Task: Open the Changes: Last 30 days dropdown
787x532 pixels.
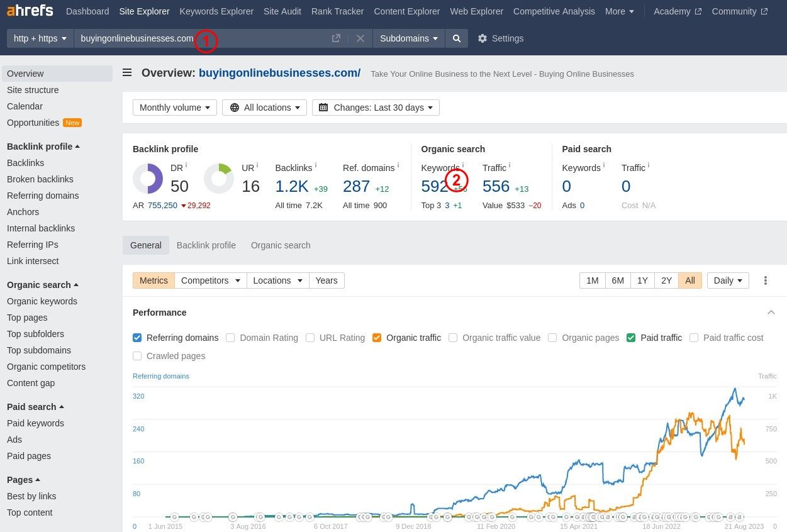Action: tap(376, 108)
